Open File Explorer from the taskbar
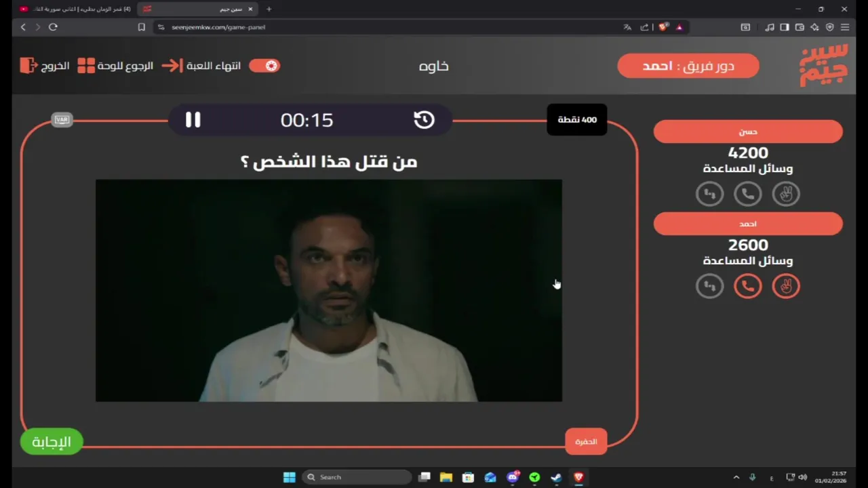This screenshot has width=868, height=488. tap(446, 477)
